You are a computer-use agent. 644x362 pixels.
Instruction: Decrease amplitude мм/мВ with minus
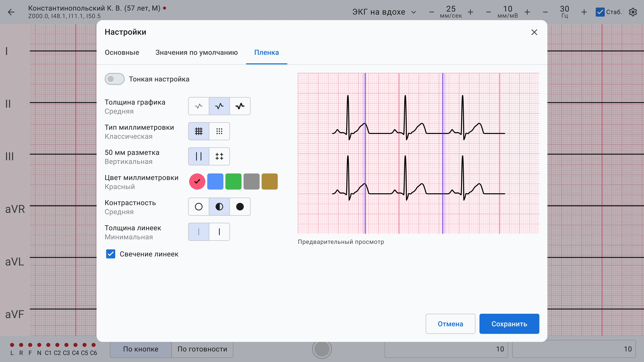(488, 12)
